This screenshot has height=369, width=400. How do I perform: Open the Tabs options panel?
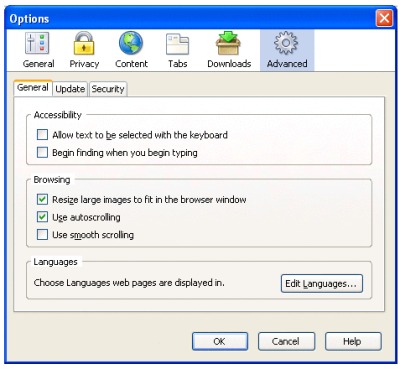point(177,50)
